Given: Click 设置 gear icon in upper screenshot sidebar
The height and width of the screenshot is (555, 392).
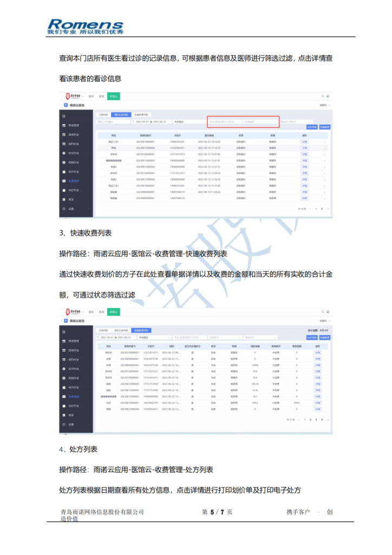Looking at the screenshot, I should pos(64,209).
